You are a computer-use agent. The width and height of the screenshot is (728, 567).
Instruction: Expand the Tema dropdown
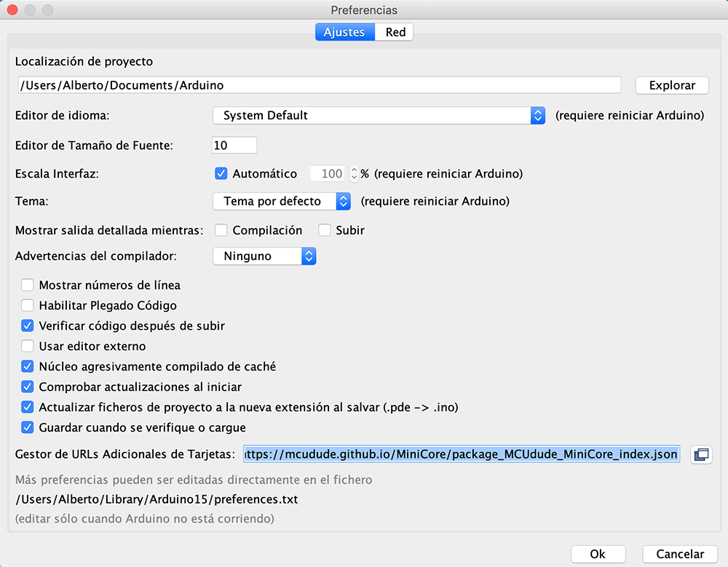point(282,201)
